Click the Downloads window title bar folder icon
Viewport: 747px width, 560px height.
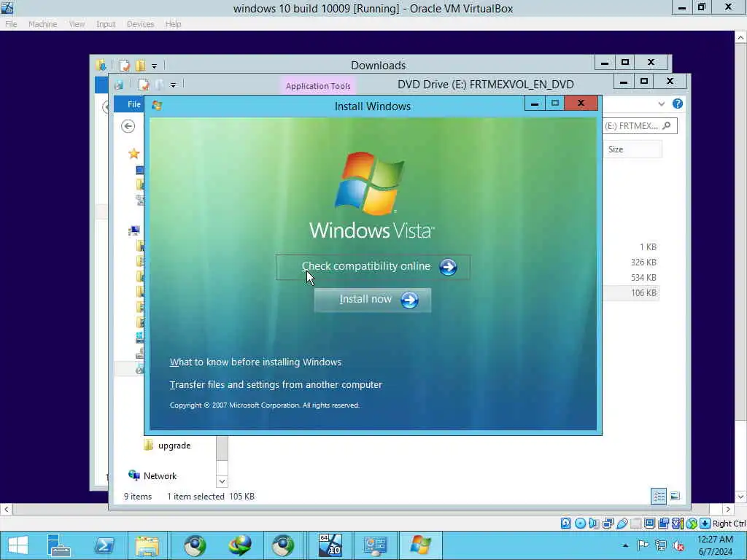coord(101,65)
